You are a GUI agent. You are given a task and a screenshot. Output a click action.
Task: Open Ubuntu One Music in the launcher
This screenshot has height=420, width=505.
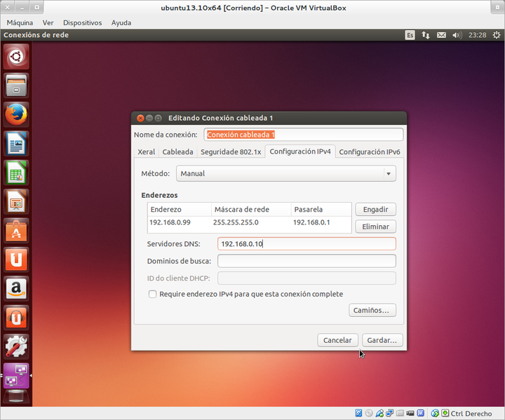[16, 318]
